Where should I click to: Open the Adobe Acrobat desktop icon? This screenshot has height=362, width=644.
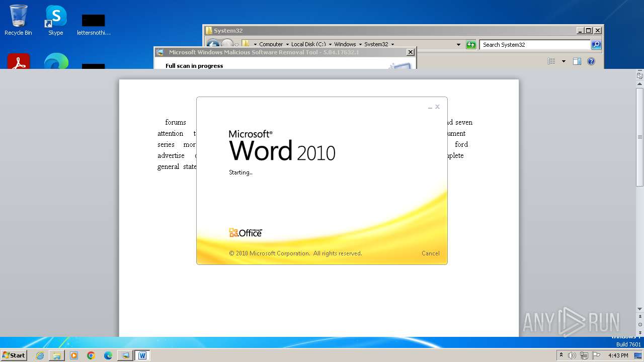(x=19, y=61)
